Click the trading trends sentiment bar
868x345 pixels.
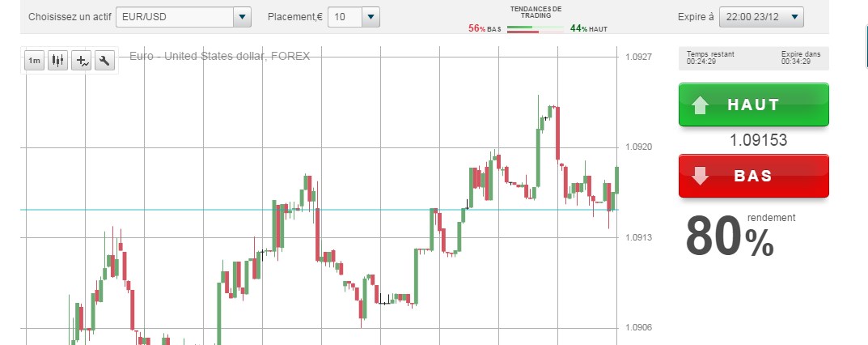[536, 29]
